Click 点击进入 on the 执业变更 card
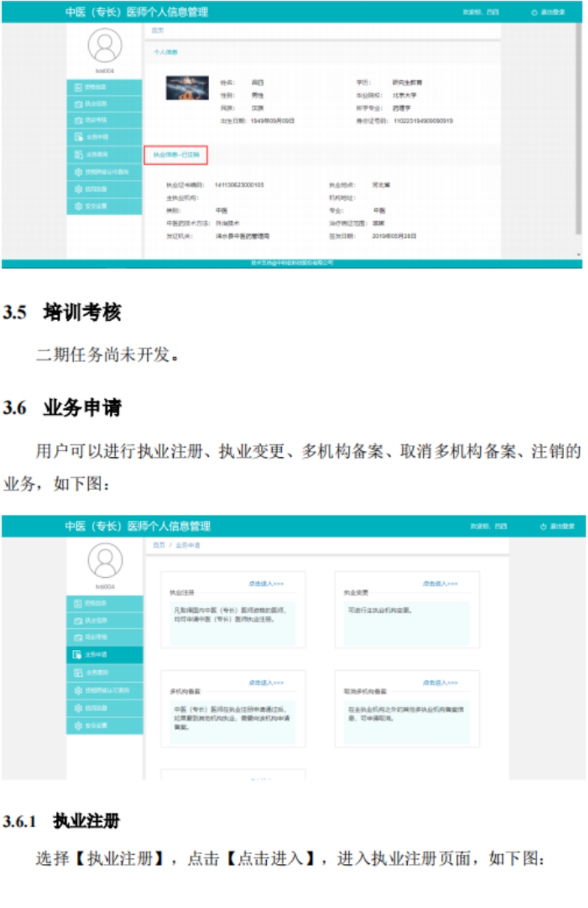The width and height of the screenshot is (588, 908). (x=441, y=584)
